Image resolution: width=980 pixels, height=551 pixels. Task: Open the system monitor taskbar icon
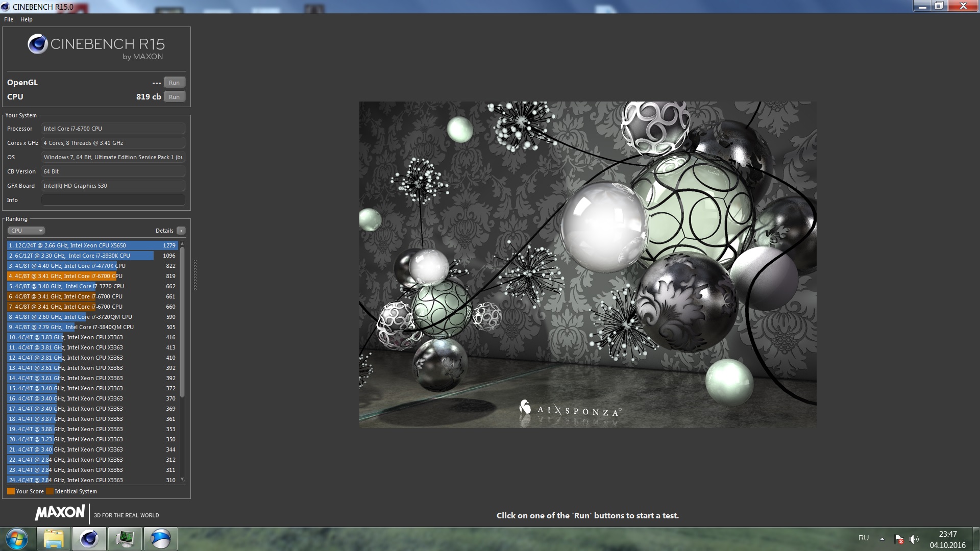(125, 539)
